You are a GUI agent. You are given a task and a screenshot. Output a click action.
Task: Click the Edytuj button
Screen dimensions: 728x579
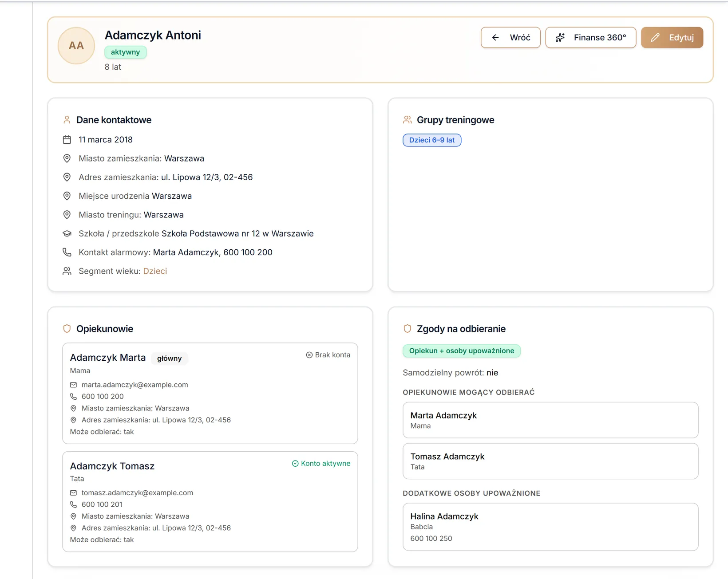(x=672, y=38)
